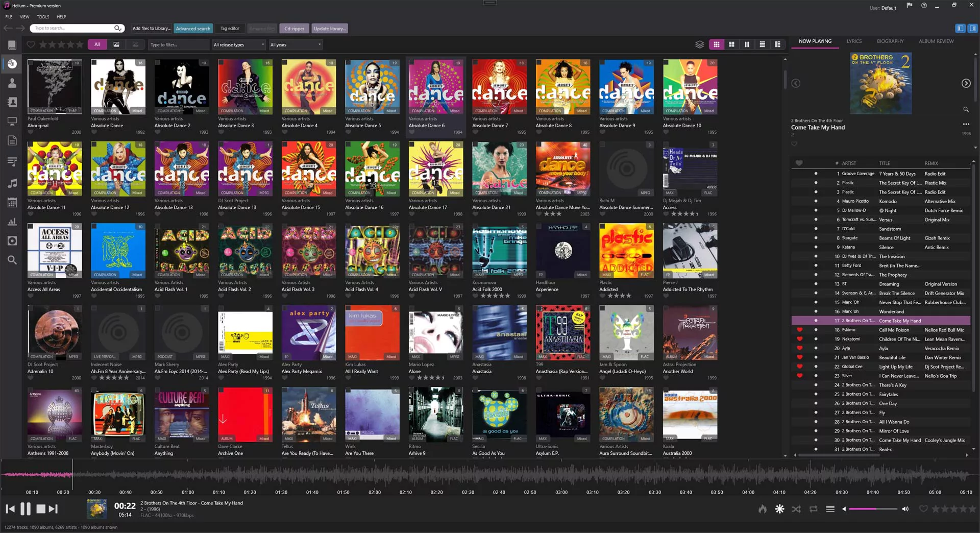Click the search input field at the top

pyautogui.click(x=71, y=28)
